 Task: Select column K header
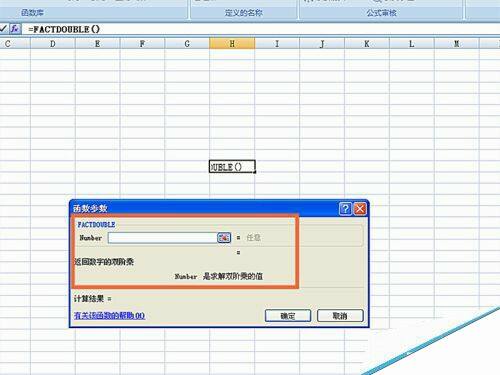367,43
